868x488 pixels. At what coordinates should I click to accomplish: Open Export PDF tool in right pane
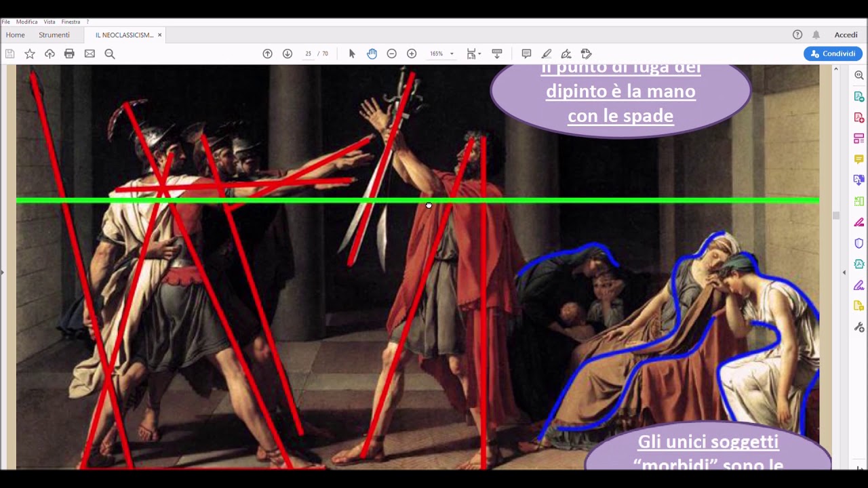click(859, 97)
